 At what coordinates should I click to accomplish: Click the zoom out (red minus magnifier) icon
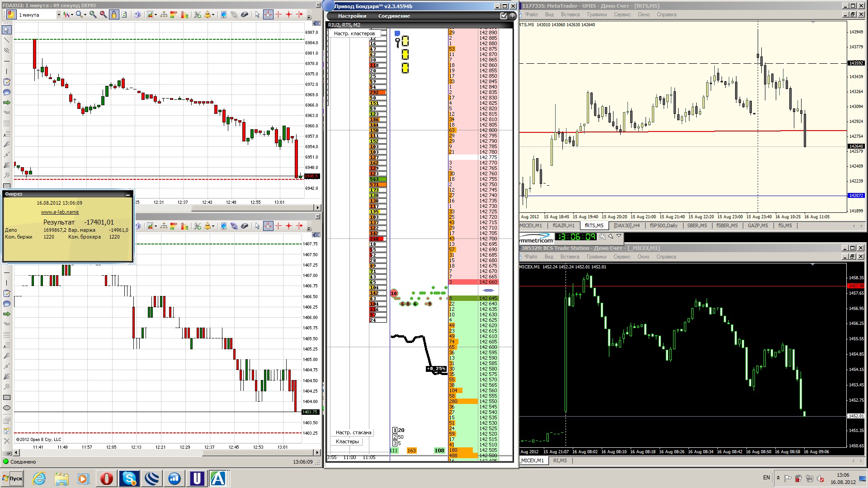pyautogui.click(x=103, y=15)
